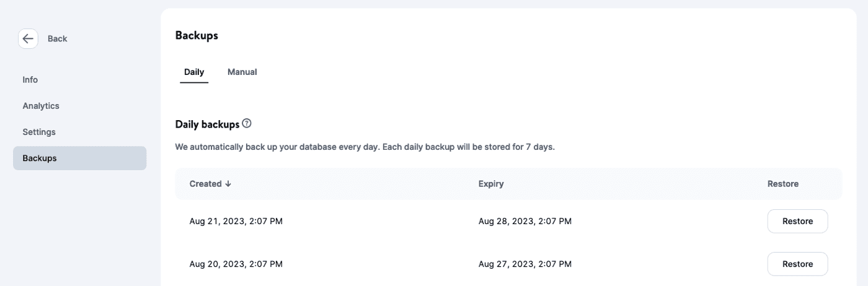The image size is (868, 286).
Task: Restore the Aug 20, 2023 backup
Action: [x=797, y=264]
